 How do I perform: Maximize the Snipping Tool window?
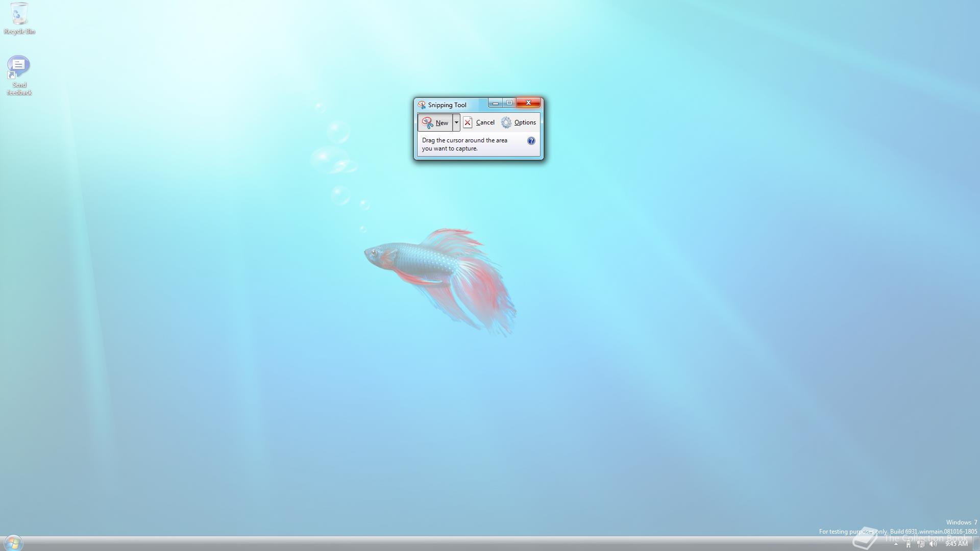pyautogui.click(x=509, y=103)
